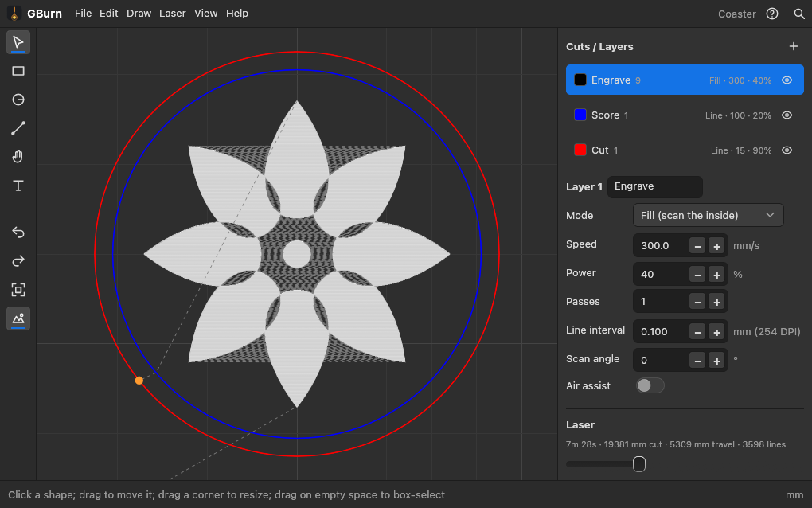Open the File menu
812x508 pixels.
[x=83, y=14]
